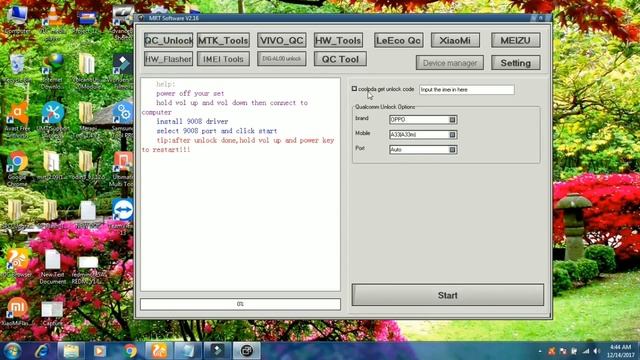Enable coolpad get unlock code checkbox
The width and height of the screenshot is (640, 360).
(354, 89)
